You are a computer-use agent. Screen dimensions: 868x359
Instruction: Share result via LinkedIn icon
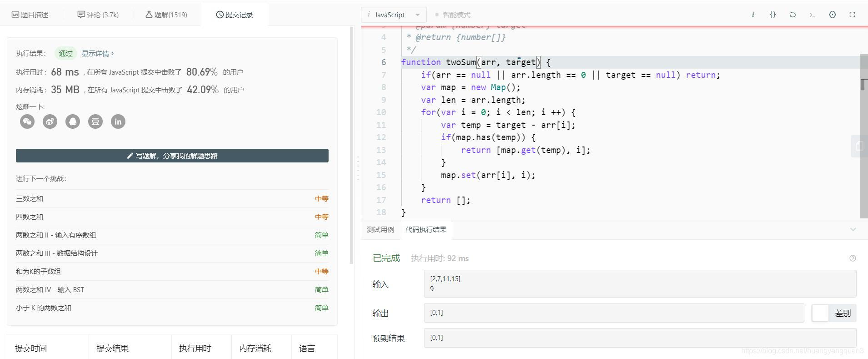point(118,121)
